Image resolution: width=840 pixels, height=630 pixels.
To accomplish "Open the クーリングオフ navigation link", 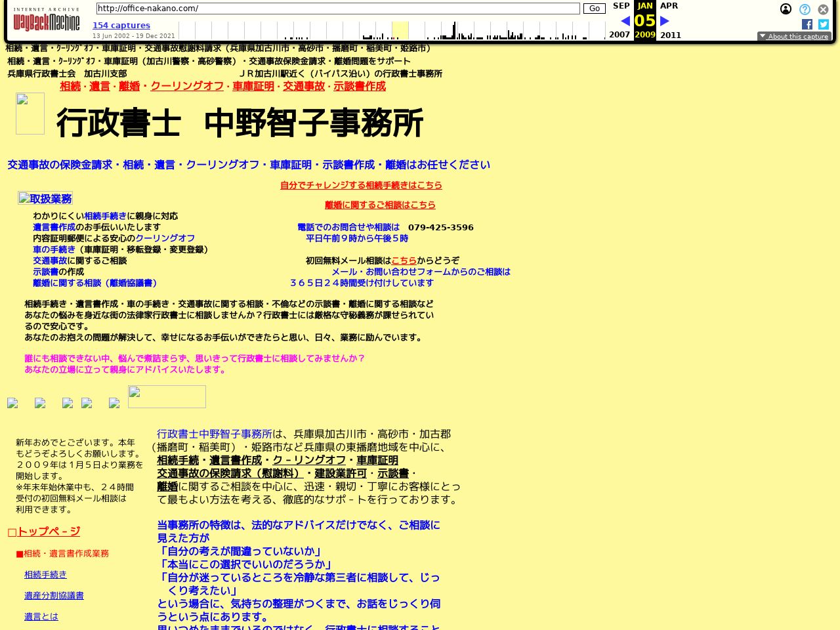I will [x=186, y=86].
